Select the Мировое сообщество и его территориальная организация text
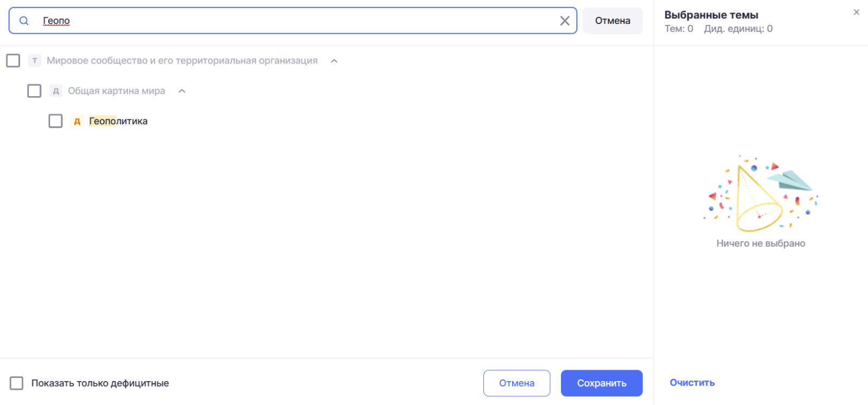Image resolution: width=868 pixels, height=405 pixels. [182, 61]
